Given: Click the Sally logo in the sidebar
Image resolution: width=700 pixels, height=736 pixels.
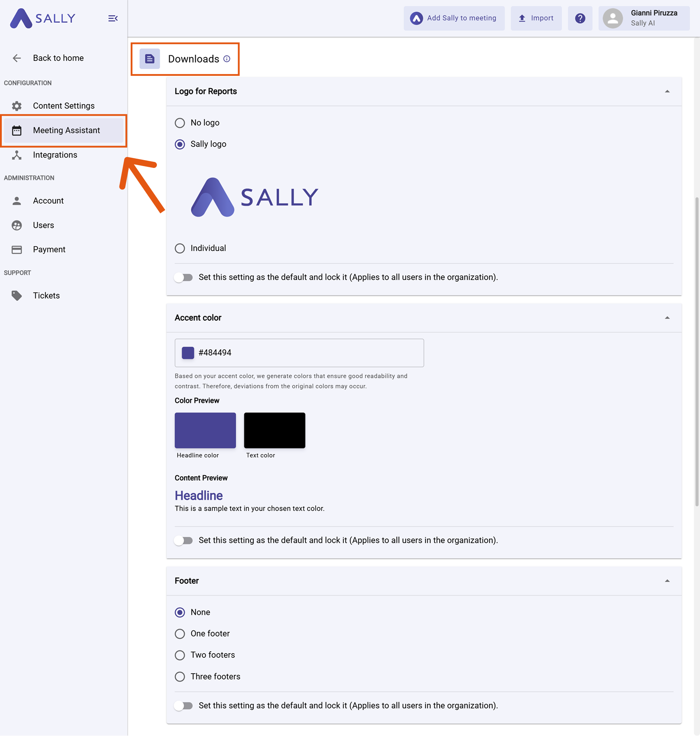Looking at the screenshot, I should (x=43, y=18).
